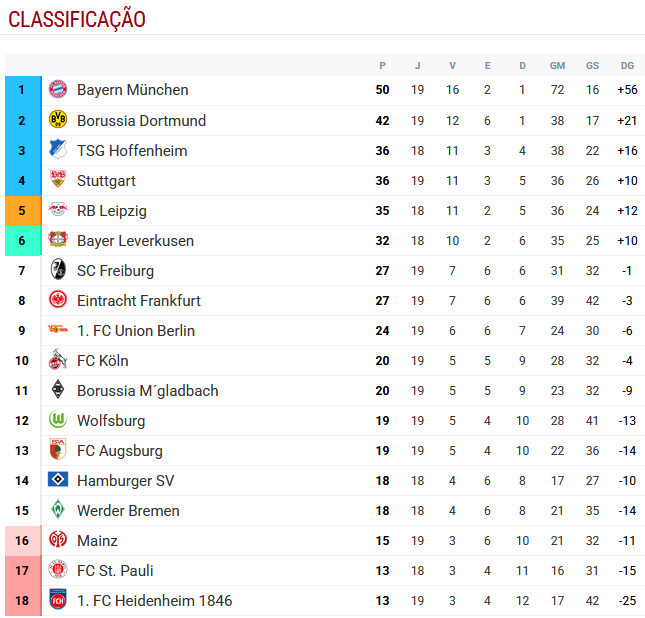
Task: Sort table by the P points header
Action: coord(382,66)
